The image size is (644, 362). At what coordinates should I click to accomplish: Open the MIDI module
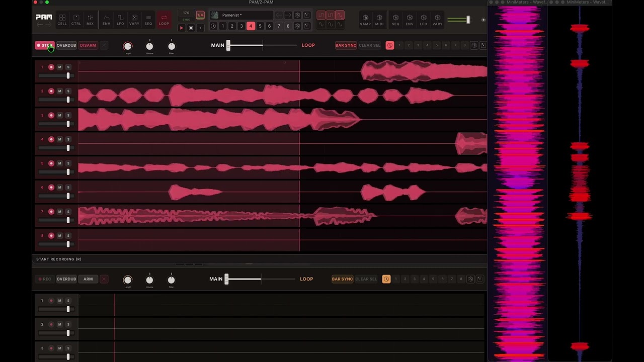[x=379, y=20]
